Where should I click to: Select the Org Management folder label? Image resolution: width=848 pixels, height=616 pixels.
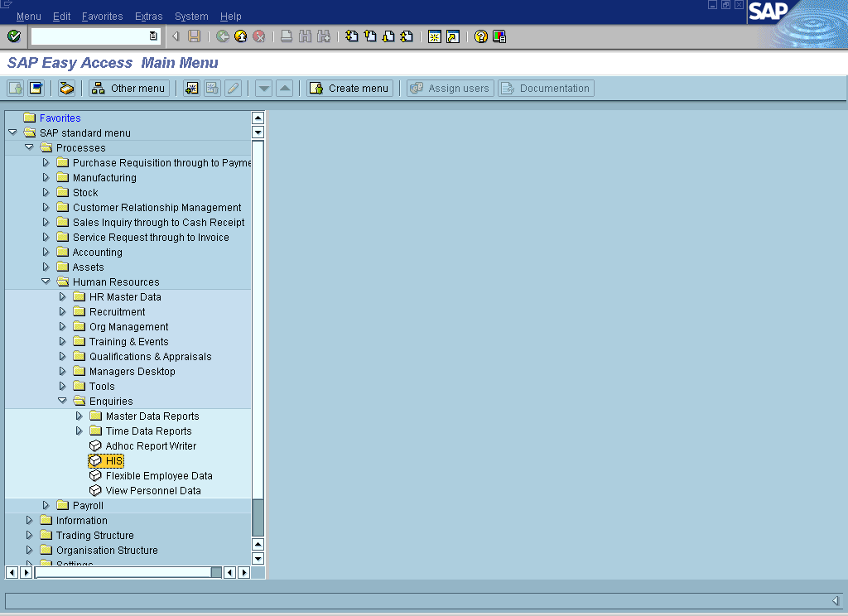click(x=128, y=327)
